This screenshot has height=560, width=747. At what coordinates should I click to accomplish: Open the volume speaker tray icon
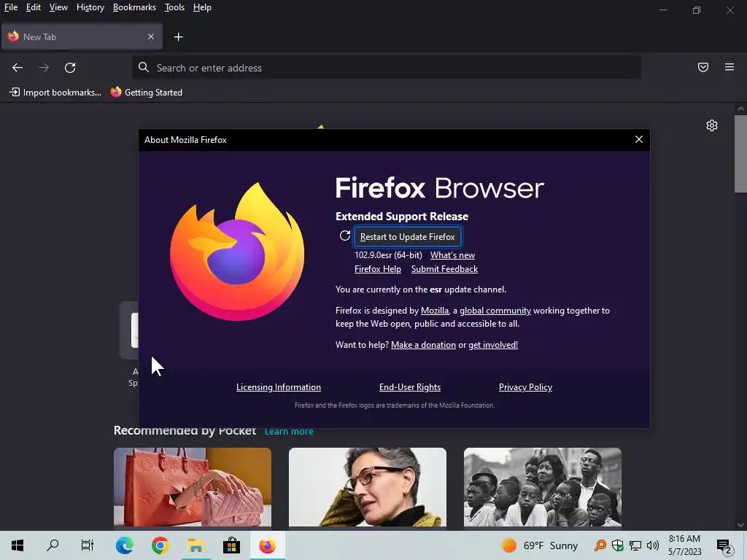[x=653, y=545]
